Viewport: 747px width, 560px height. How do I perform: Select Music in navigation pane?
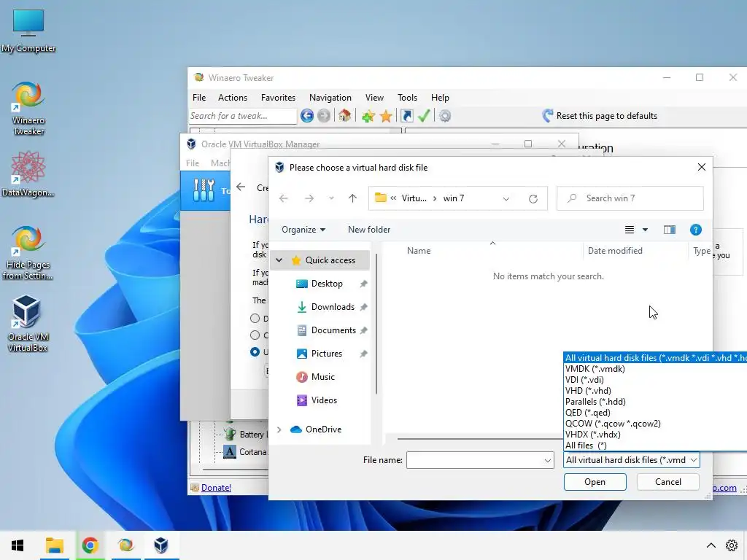tap(325, 377)
